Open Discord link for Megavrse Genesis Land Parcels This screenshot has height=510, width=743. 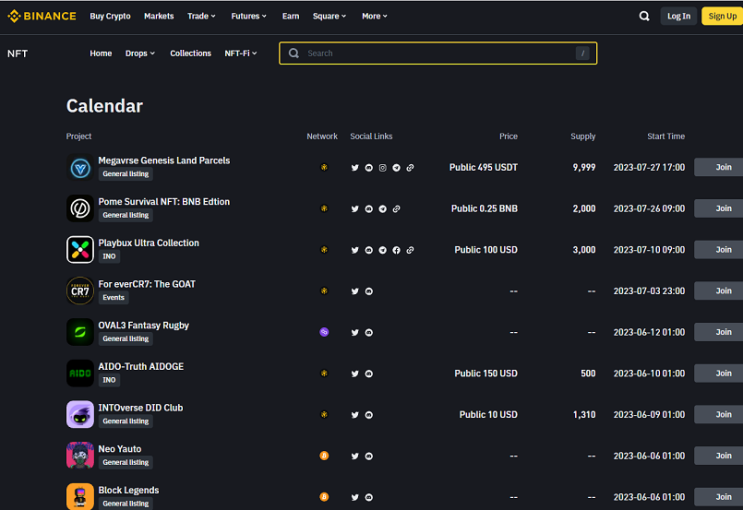[369, 168]
